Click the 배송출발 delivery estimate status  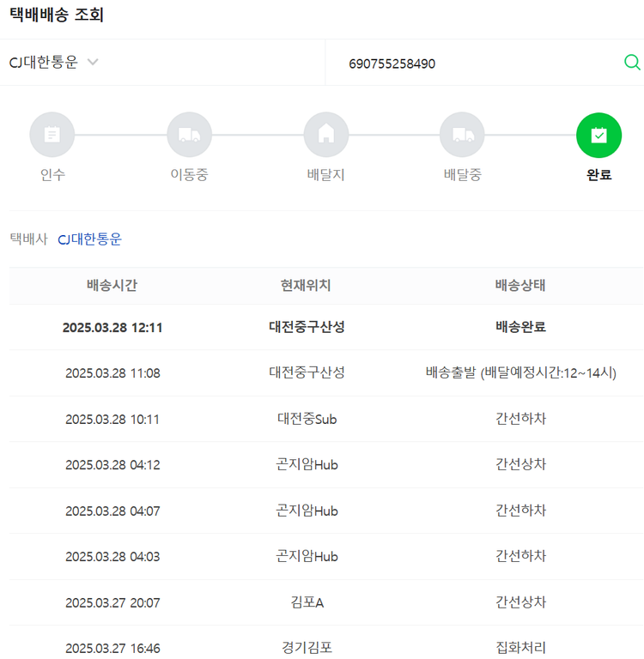coord(520,373)
